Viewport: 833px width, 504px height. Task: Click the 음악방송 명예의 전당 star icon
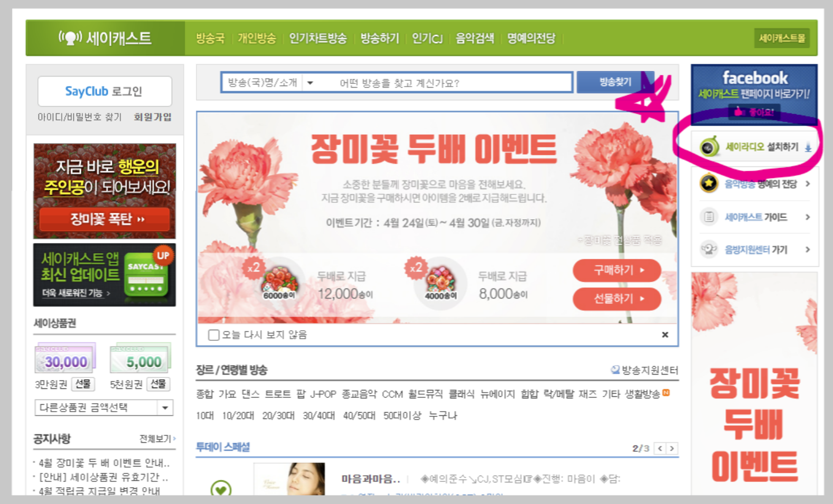[x=708, y=183]
